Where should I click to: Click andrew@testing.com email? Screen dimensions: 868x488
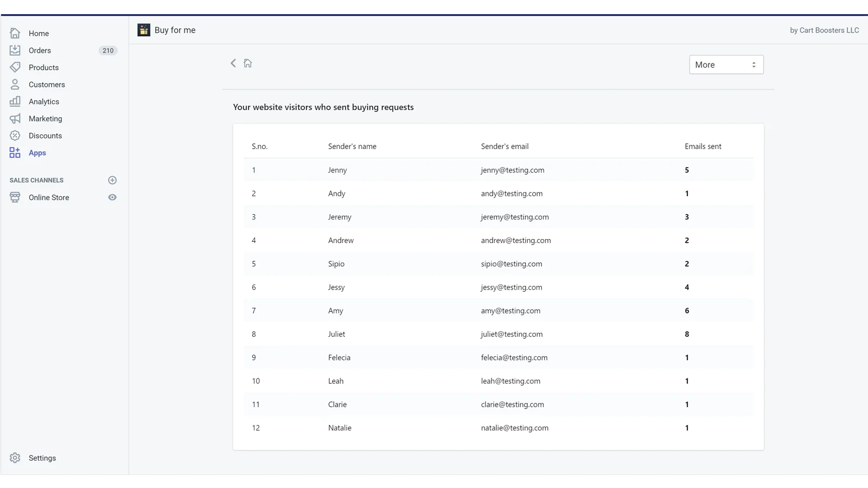[516, 240]
